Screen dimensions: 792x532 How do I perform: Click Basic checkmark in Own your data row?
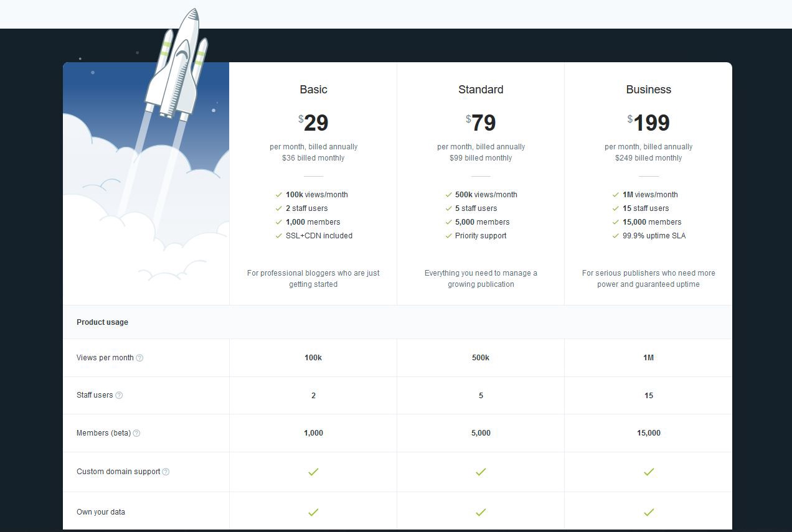pos(313,512)
